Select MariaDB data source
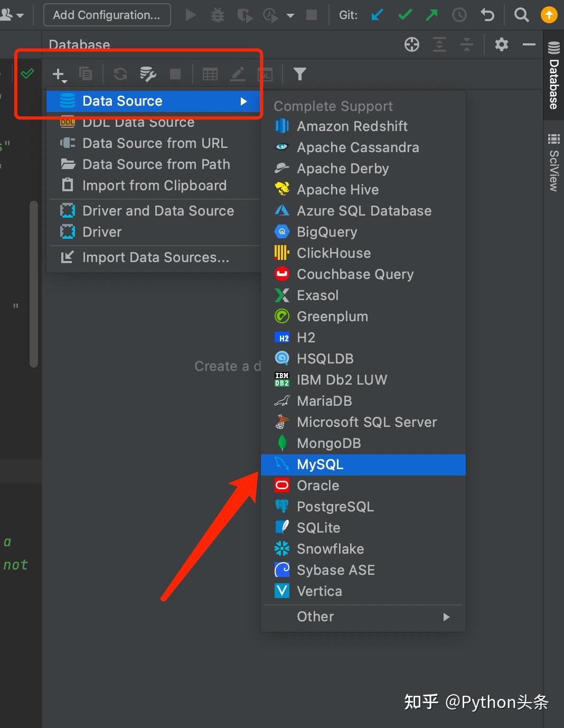The height and width of the screenshot is (728, 564). point(363,401)
